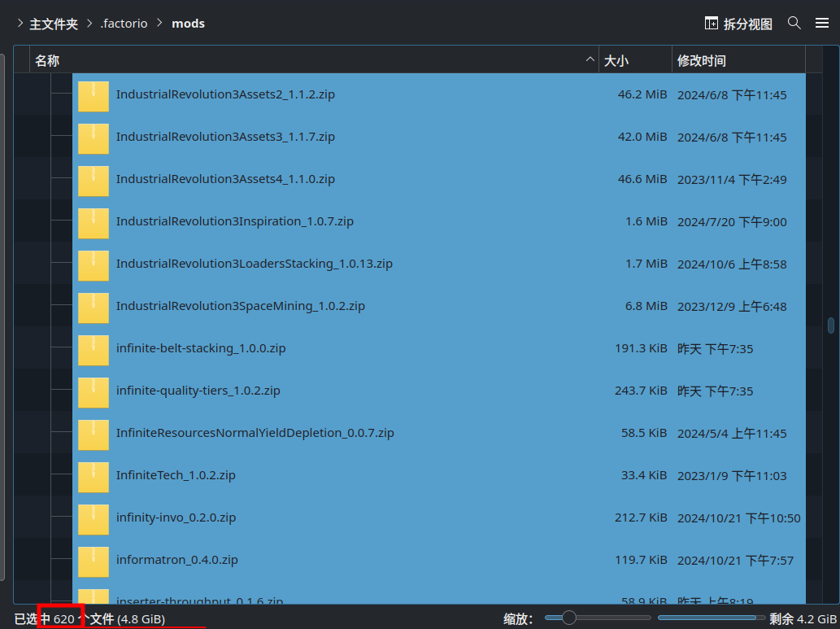Click the vertical scrollbar handle
The width and height of the screenshot is (840, 629).
(x=831, y=325)
